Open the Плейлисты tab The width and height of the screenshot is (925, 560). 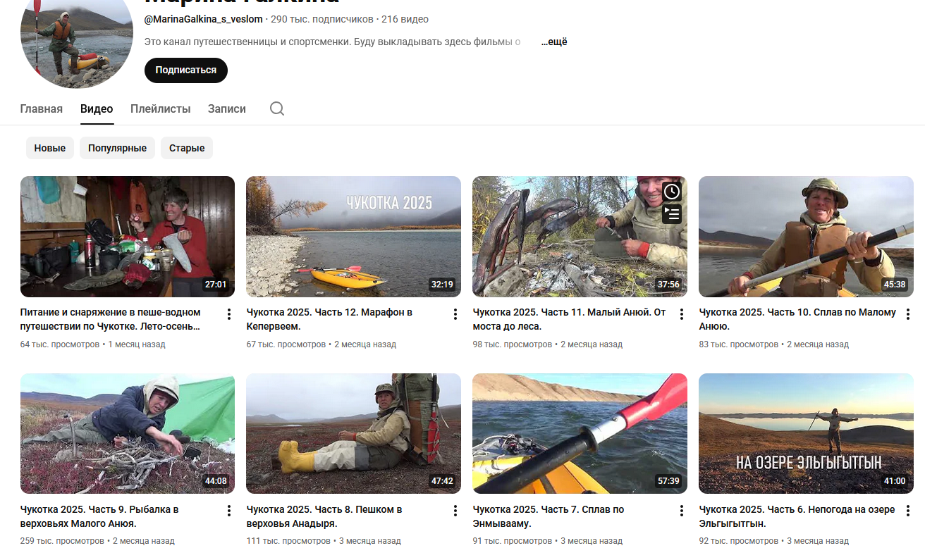coord(161,109)
